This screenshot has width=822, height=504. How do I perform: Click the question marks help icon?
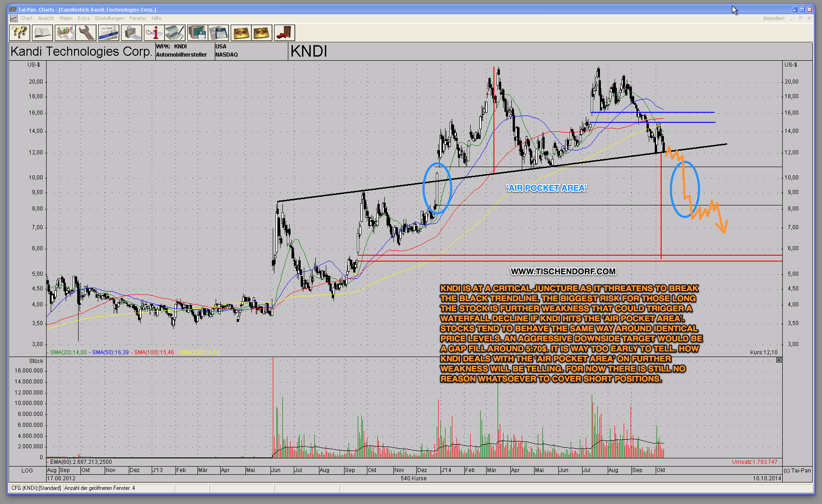click(x=20, y=33)
